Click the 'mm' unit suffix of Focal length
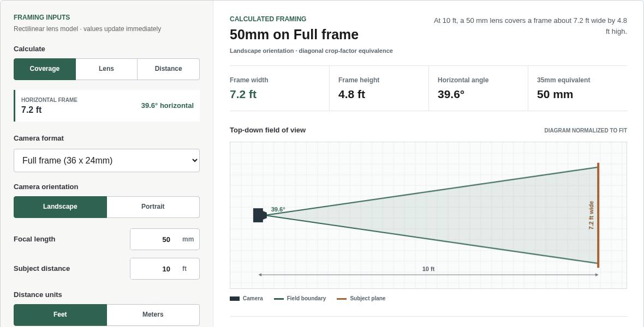This screenshot has width=644, height=327. pos(188,239)
